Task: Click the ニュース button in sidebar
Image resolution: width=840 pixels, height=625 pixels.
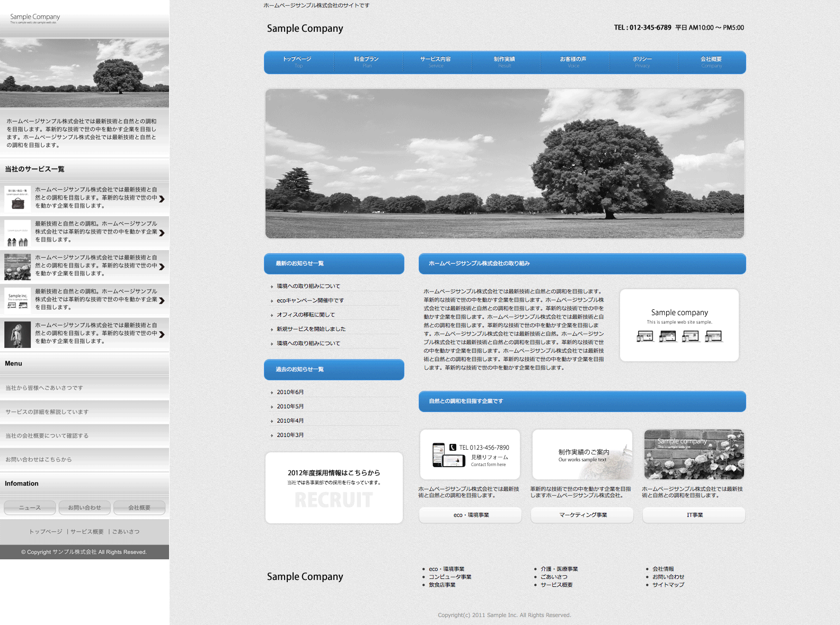Action: 30,507
